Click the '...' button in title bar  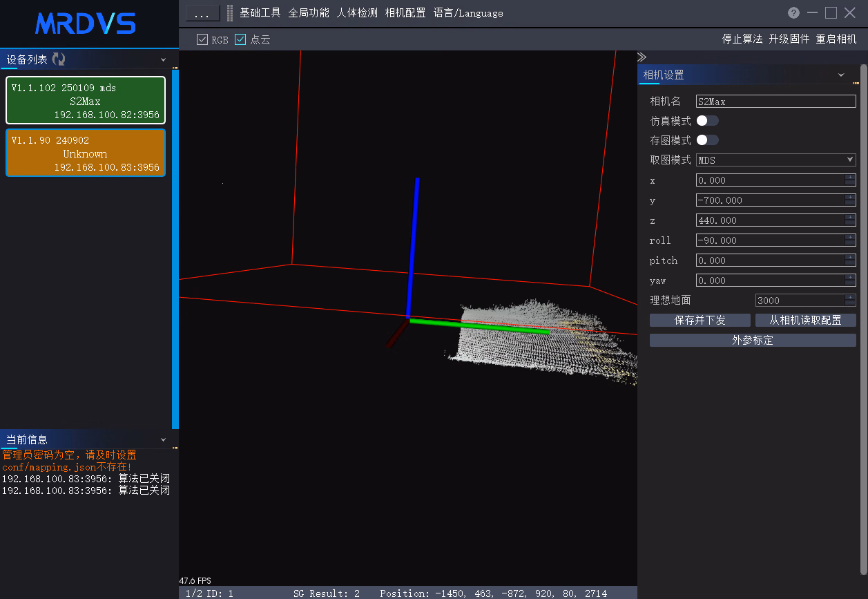tap(202, 13)
